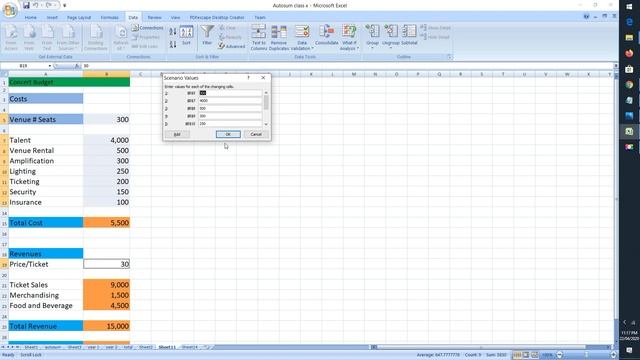Switch to the Page Layout tab
The image size is (640, 360).
[79, 18]
